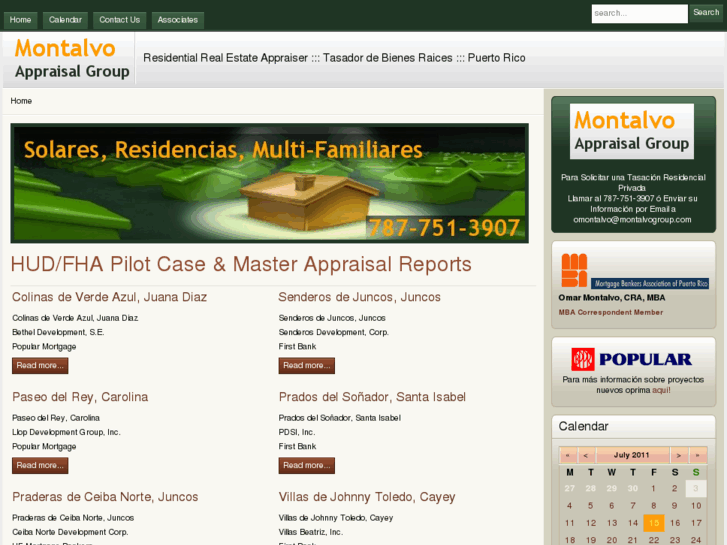Click the 'Villas Beatriz, Inc.' text
Image resolution: width=727 pixels, height=545 pixels.
coord(311,532)
